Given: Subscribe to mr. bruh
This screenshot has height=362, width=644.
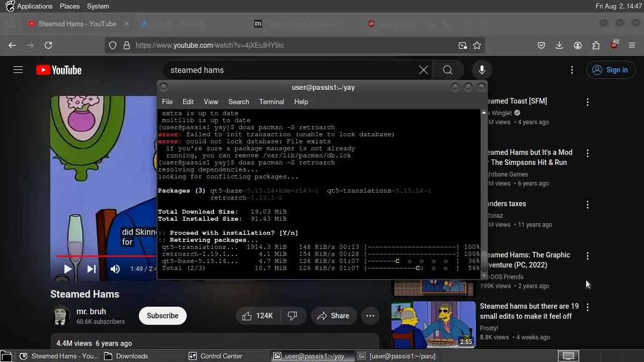Looking at the screenshot, I should [163, 316].
